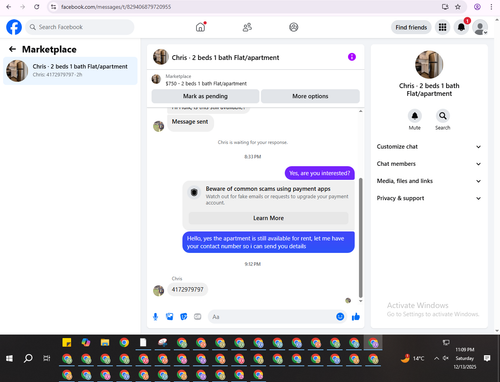Search in conversation magnifier icon

pyautogui.click(x=442, y=116)
